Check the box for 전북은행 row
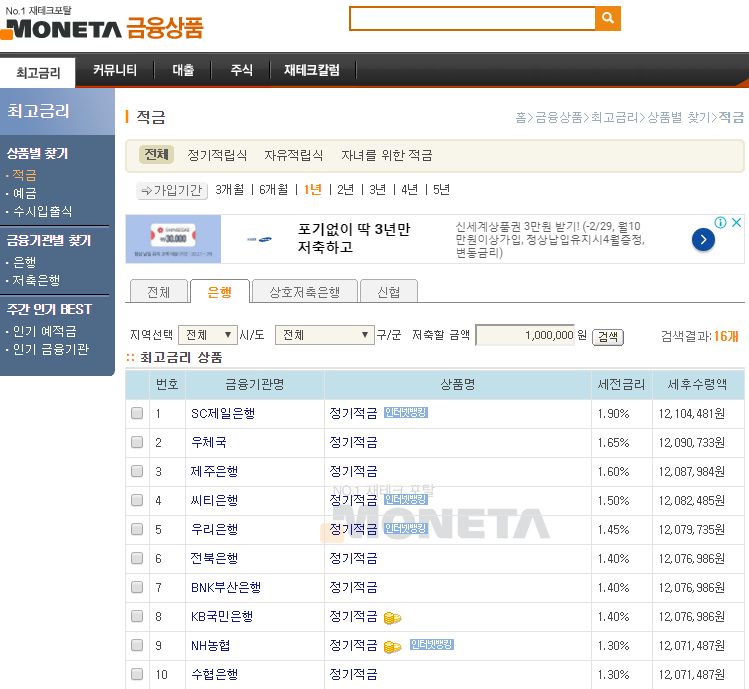The width and height of the screenshot is (749, 689). point(137,558)
